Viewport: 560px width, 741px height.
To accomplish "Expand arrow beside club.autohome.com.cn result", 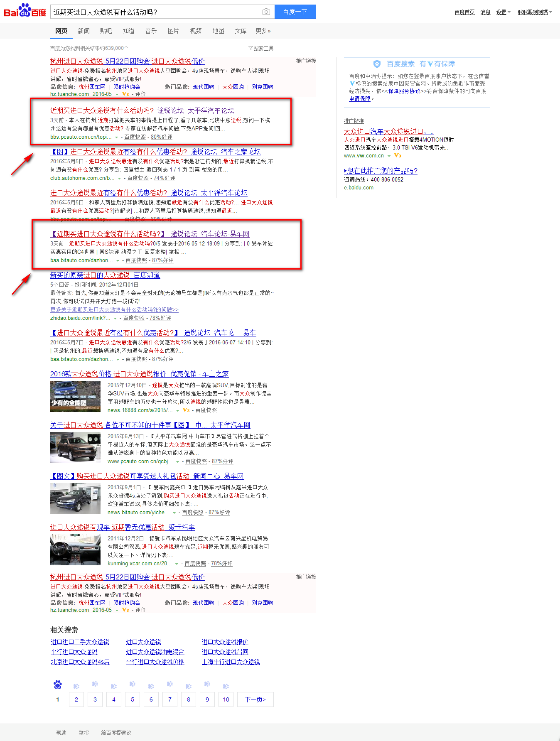I will (x=120, y=178).
